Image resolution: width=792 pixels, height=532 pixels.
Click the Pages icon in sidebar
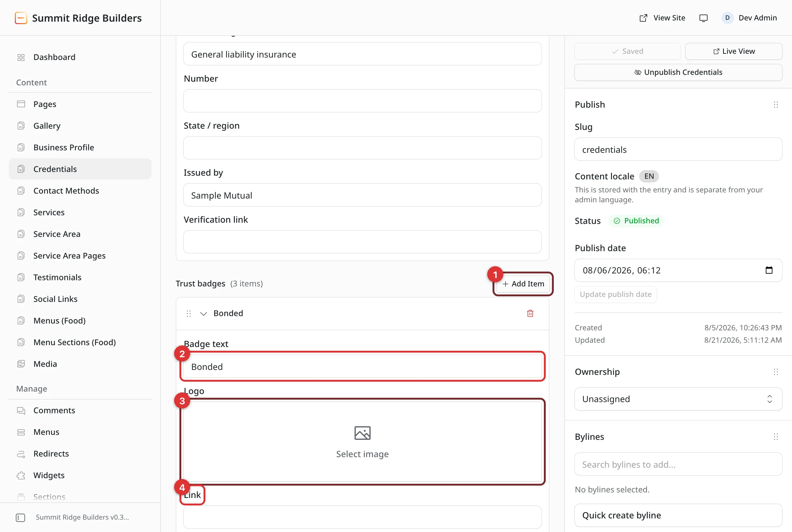(x=21, y=104)
